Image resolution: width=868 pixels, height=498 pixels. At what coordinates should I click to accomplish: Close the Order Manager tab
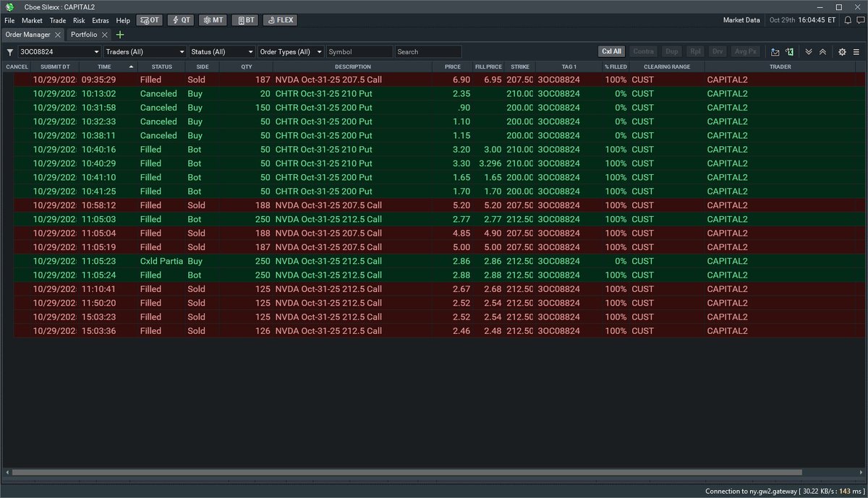pyautogui.click(x=59, y=35)
